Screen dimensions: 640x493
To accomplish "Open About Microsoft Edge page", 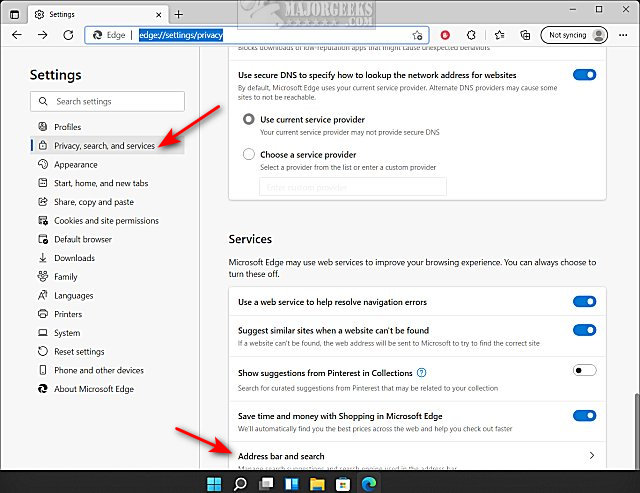I will 107,389.
